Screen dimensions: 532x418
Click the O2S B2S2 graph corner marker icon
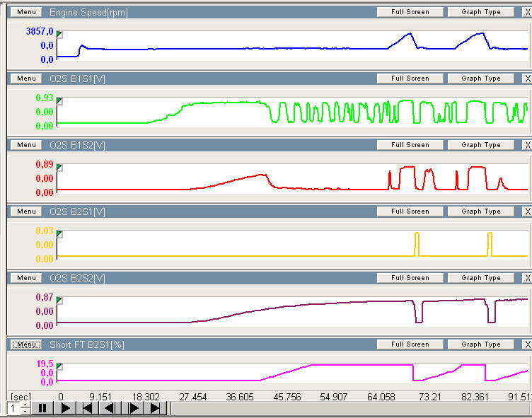click(59, 301)
